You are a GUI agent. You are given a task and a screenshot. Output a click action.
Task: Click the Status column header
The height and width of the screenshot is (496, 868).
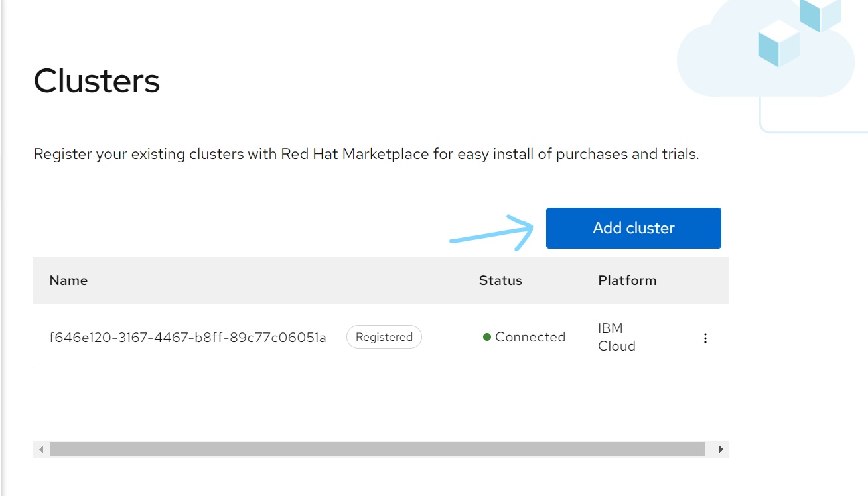500,280
